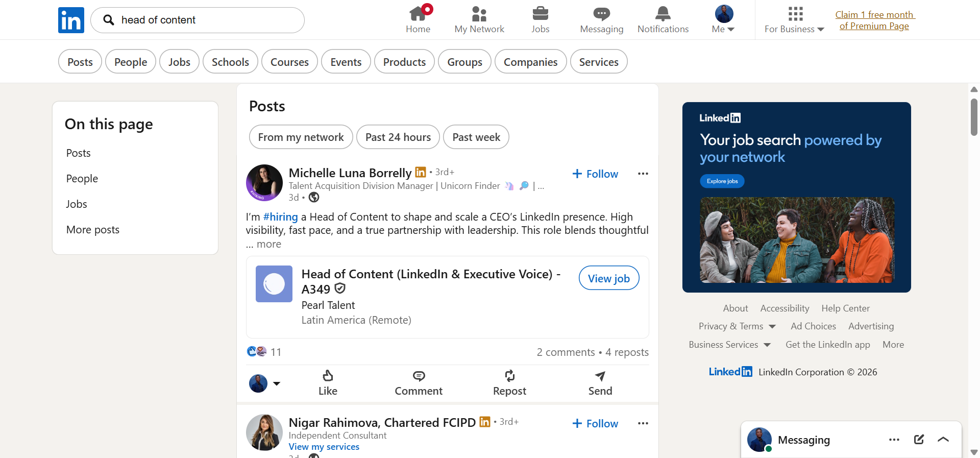Open Help Center footer link

coord(845,308)
